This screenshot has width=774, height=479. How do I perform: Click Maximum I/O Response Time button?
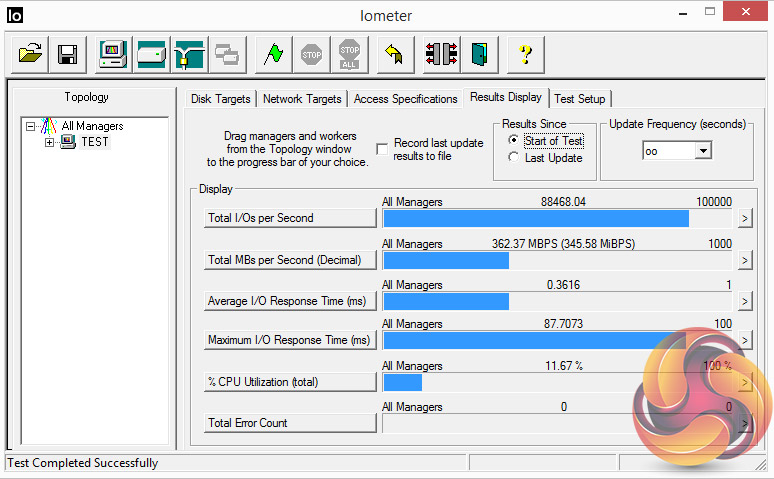pyautogui.click(x=290, y=340)
